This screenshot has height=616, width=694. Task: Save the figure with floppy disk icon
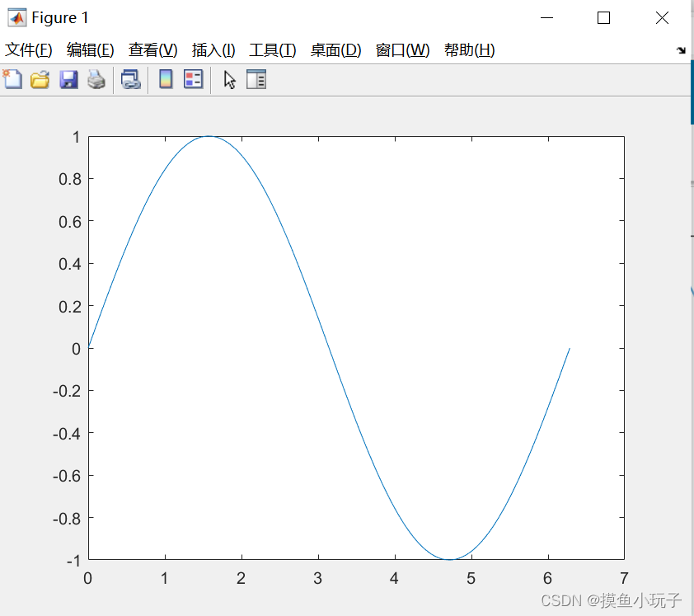[68, 80]
